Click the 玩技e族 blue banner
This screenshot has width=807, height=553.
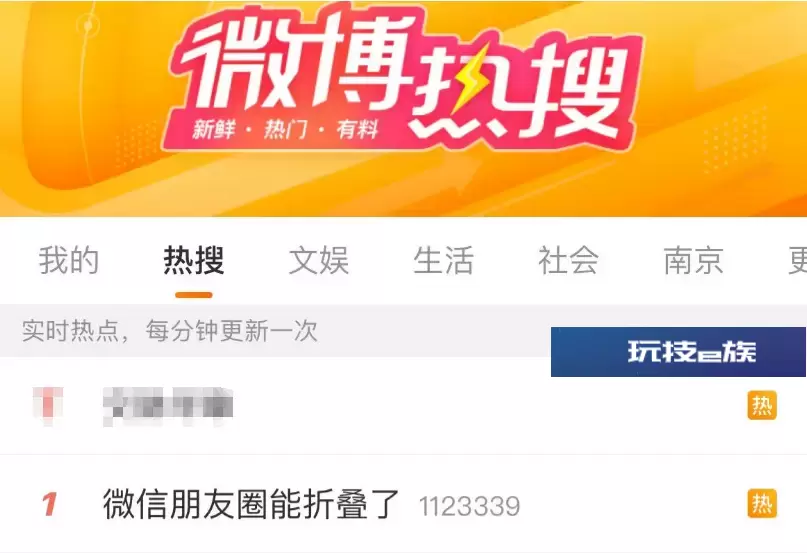pyautogui.click(x=678, y=352)
